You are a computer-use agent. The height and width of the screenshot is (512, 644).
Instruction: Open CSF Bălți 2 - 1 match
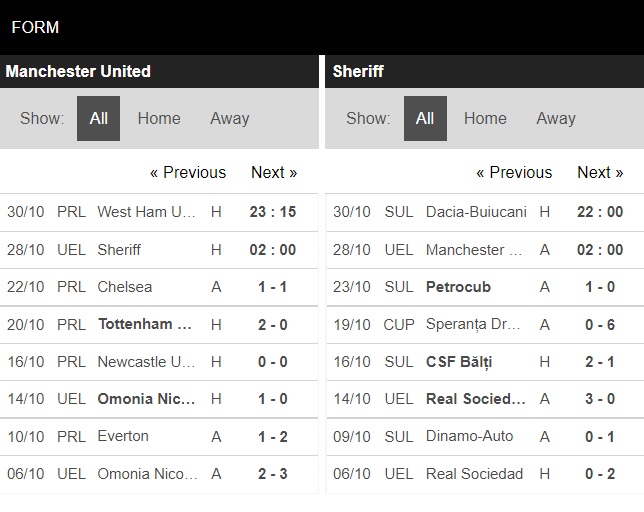point(485,362)
